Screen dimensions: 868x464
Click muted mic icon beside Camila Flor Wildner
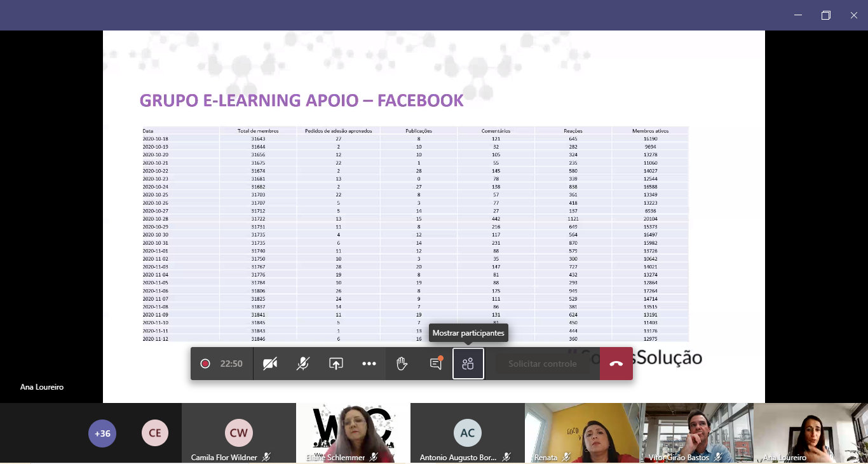pyautogui.click(x=267, y=457)
